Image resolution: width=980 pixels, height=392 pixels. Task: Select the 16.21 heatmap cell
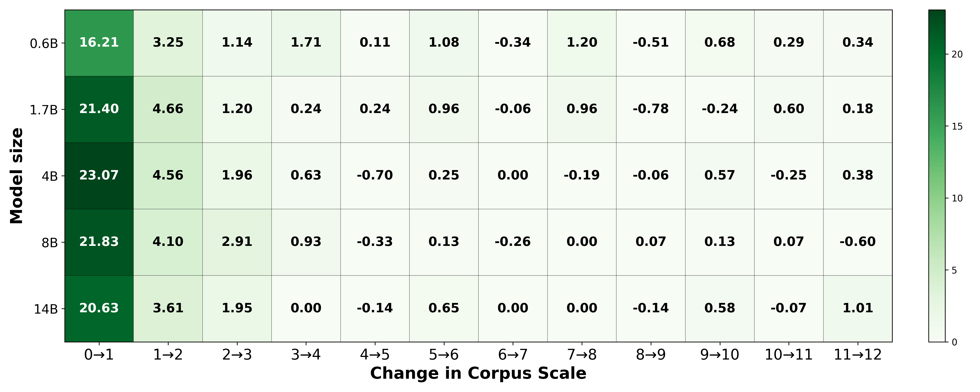(x=99, y=42)
